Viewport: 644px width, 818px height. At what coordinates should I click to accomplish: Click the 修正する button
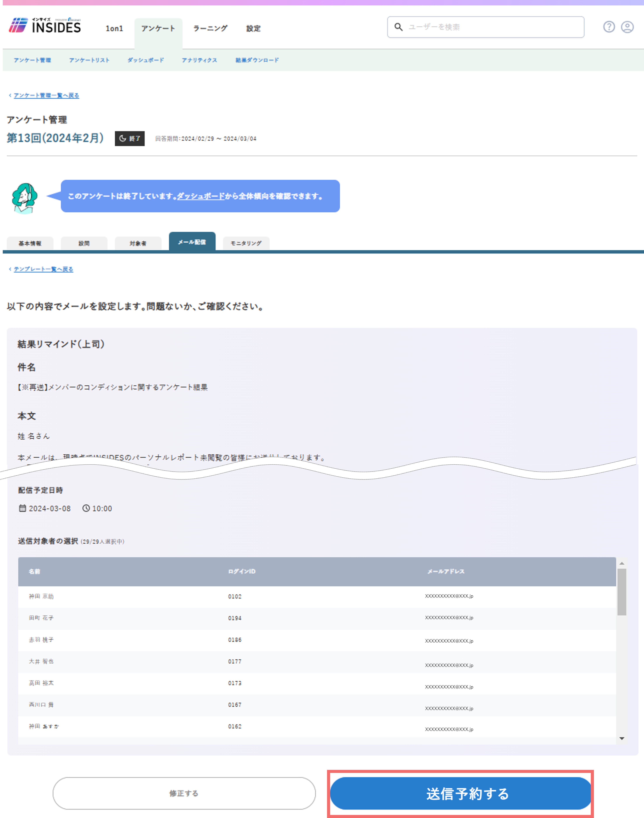(x=184, y=793)
